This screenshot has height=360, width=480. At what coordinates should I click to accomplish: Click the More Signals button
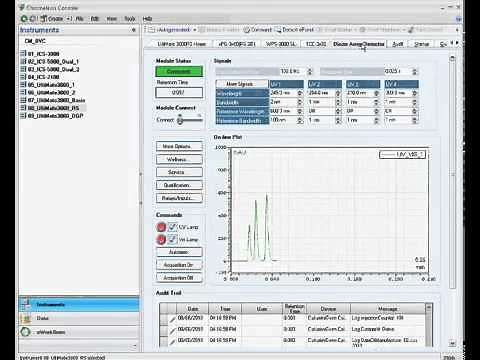(x=242, y=84)
